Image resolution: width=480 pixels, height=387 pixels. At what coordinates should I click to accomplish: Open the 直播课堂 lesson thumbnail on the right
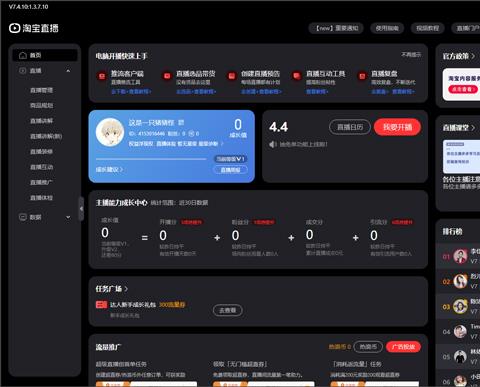click(x=462, y=157)
